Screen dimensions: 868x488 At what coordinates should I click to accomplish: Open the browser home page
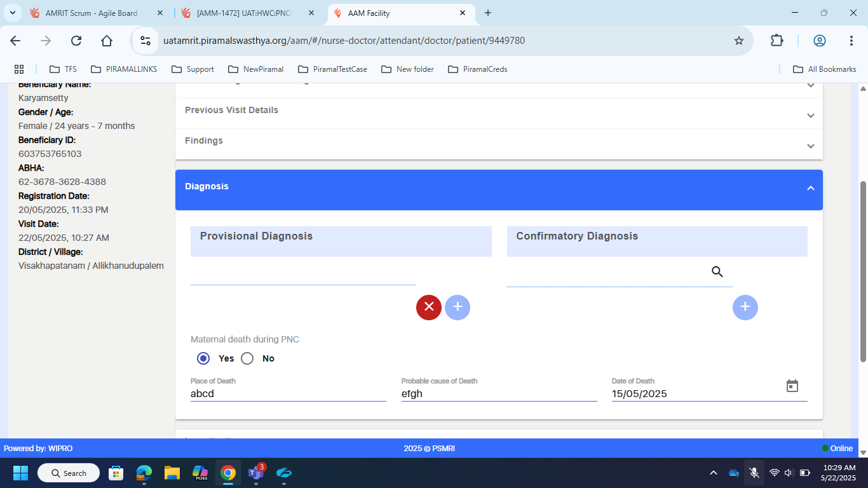pos(107,41)
